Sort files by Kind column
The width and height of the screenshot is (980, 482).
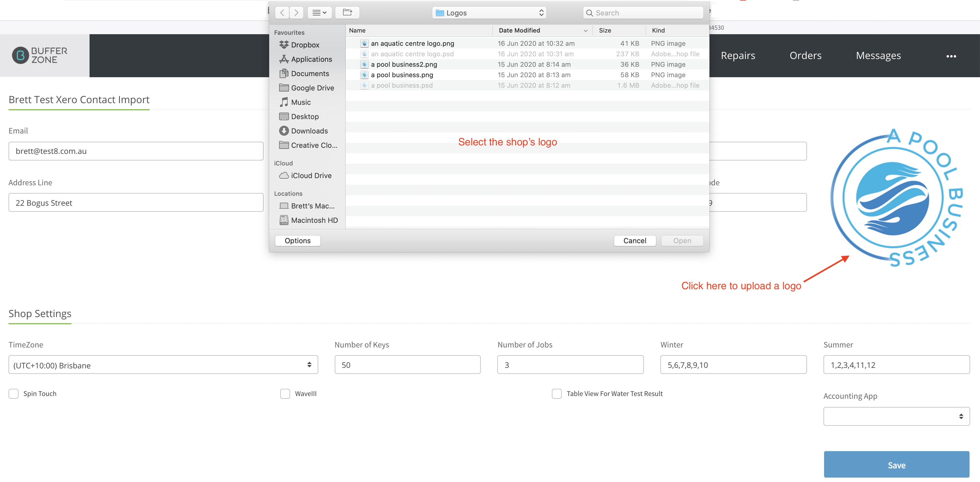677,30
